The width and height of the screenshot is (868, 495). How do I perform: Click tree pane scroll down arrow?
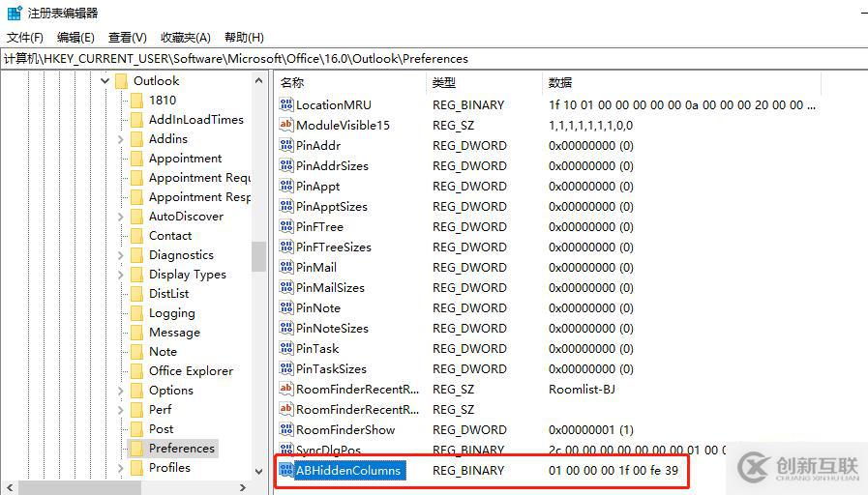pyautogui.click(x=258, y=471)
